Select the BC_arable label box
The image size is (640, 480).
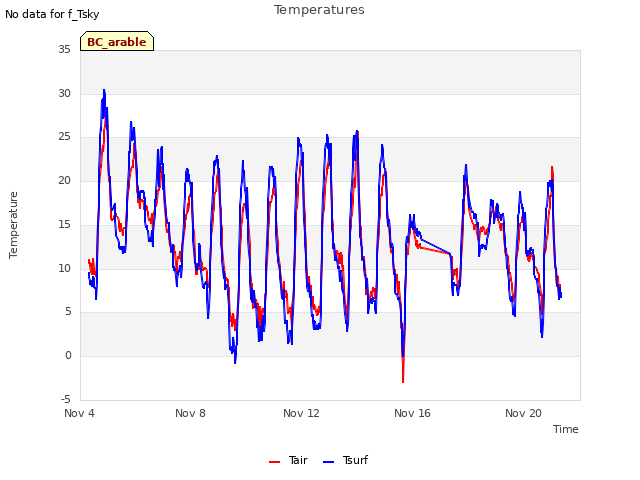click(x=117, y=41)
